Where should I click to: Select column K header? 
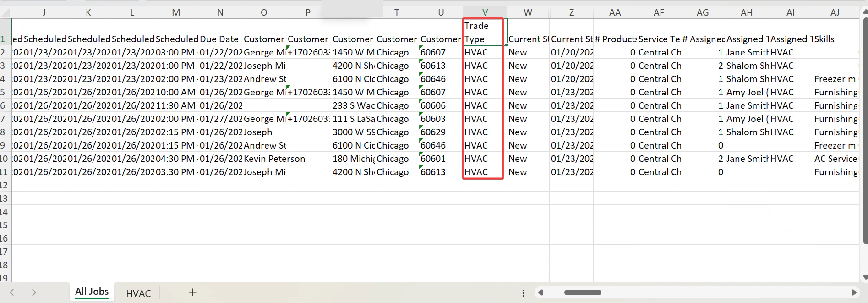(88, 12)
